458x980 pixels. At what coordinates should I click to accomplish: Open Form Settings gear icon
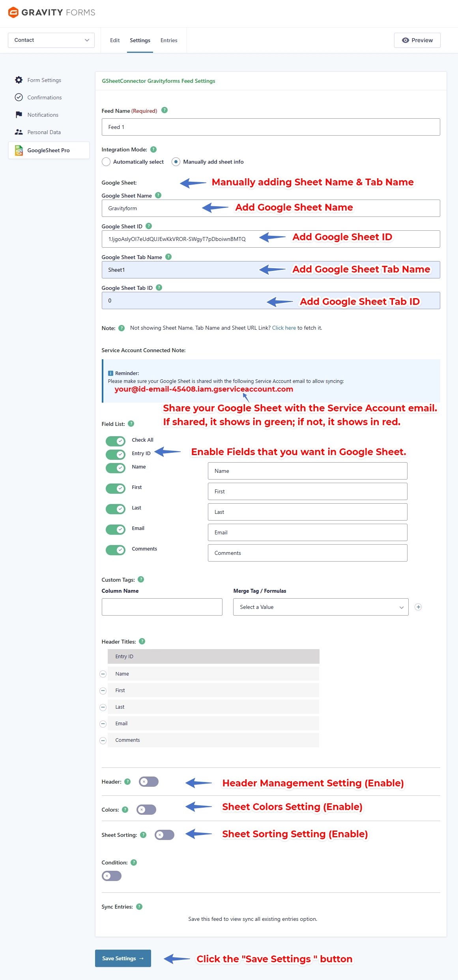tap(19, 80)
